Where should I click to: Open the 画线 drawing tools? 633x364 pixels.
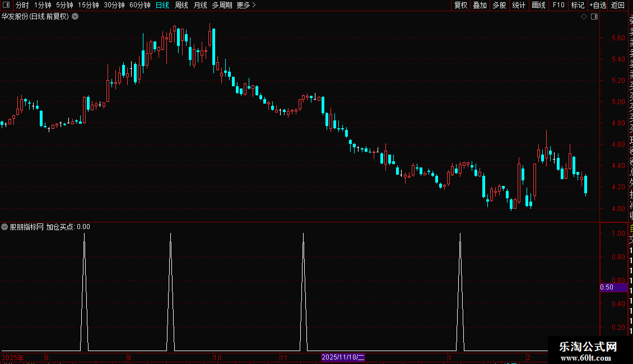point(538,5)
